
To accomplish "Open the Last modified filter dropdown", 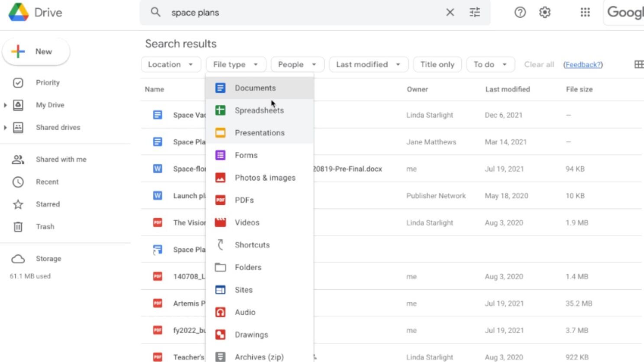I will point(368,65).
